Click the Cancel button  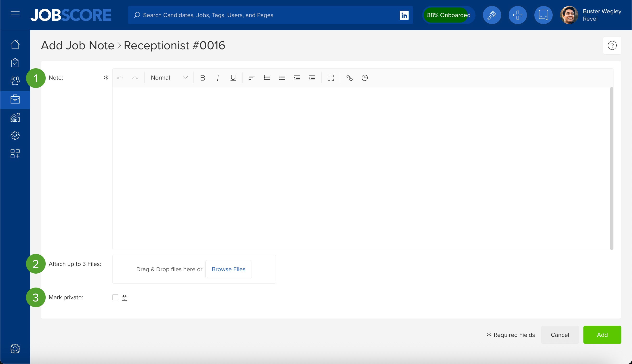click(560, 335)
